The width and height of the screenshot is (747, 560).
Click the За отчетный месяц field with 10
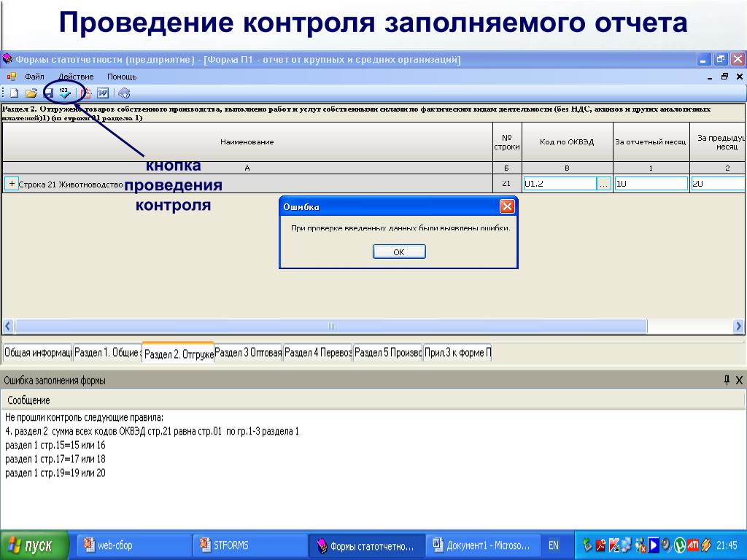[651, 184]
